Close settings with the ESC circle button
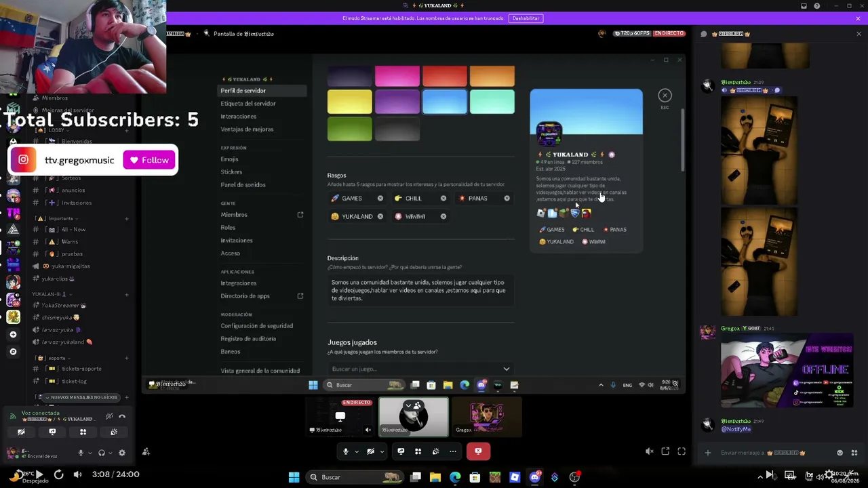868x488 pixels. click(665, 96)
